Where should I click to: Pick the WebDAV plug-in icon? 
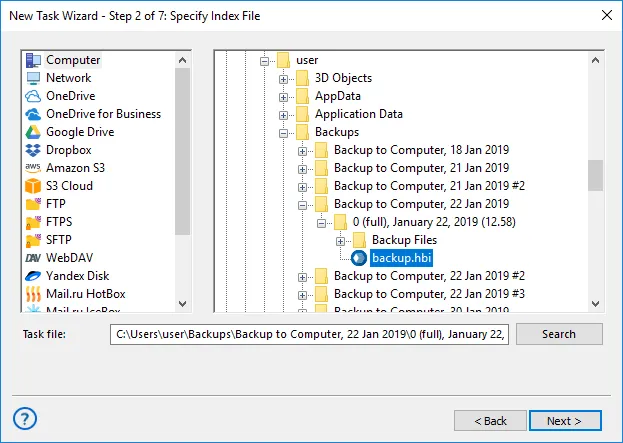[33, 258]
